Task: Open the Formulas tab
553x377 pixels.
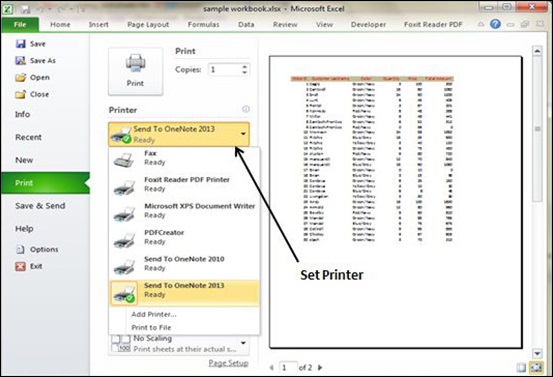Action: (x=203, y=24)
